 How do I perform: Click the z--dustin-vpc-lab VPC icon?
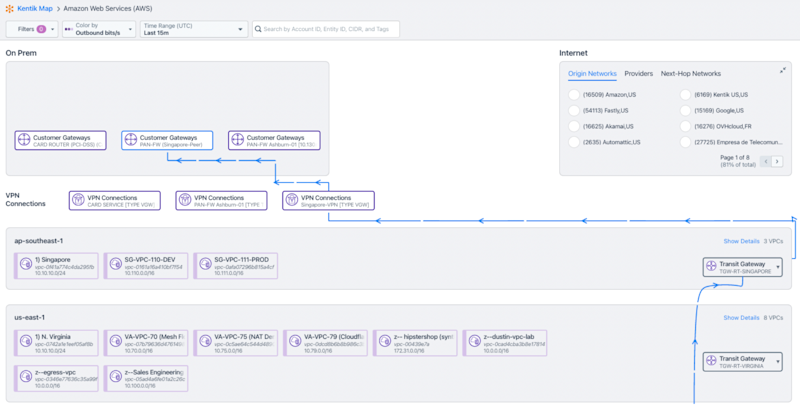pyautogui.click(x=474, y=341)
